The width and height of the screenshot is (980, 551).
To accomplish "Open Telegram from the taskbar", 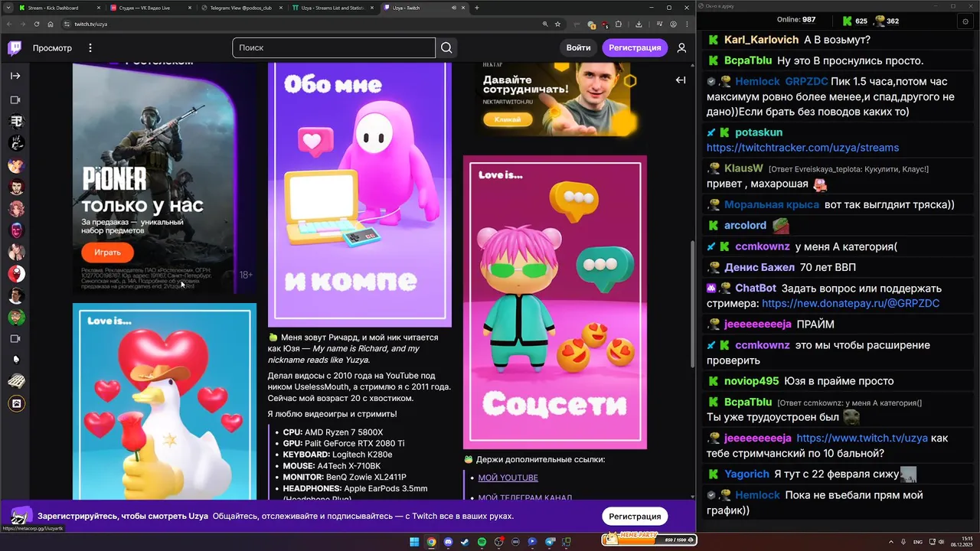I will pos(549,542).
